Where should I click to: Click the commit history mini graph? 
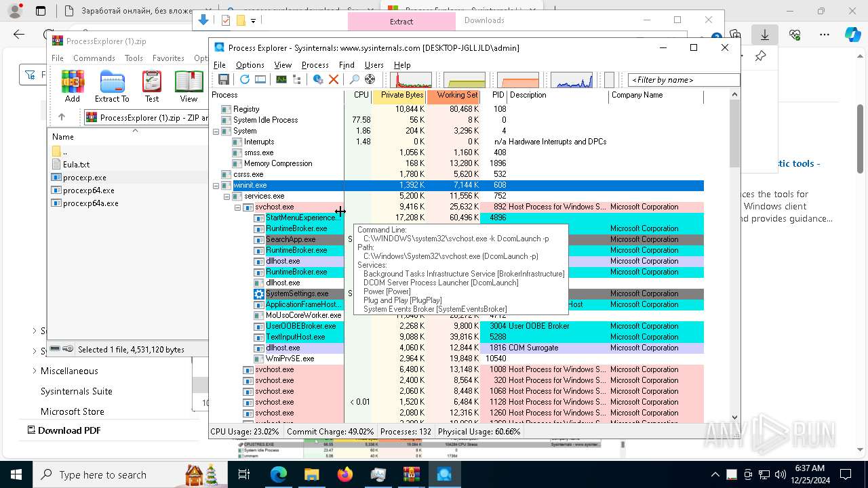(465, 80)
